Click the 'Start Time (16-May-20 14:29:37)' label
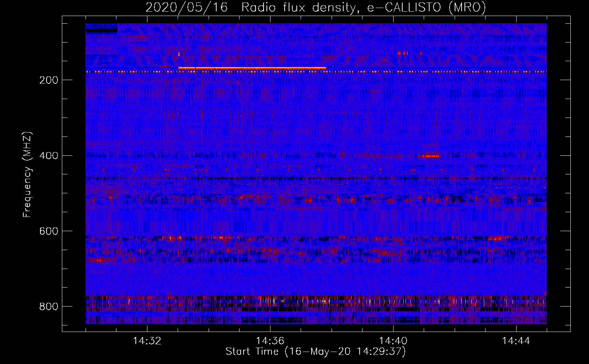The image size is (589, 364). pos(316,352)
